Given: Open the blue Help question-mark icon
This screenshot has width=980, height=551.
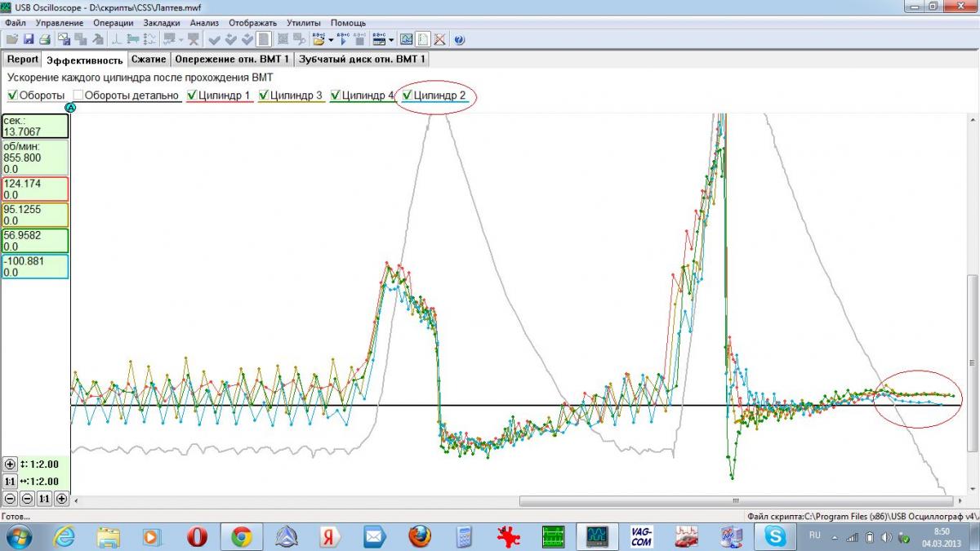Looking at the screenshot, I should tap(459, 39).
